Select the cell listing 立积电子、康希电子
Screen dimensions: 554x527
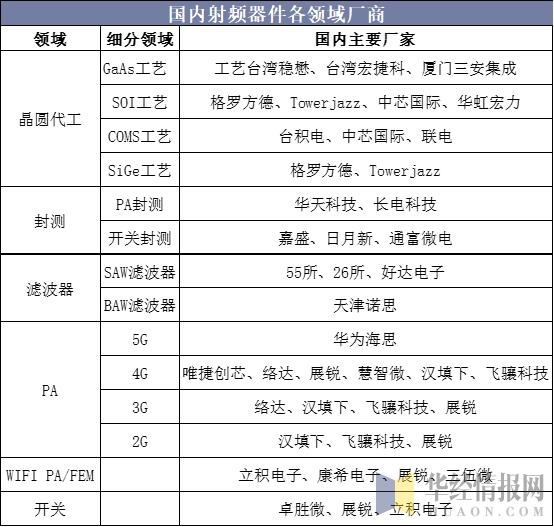coord(366,475)
